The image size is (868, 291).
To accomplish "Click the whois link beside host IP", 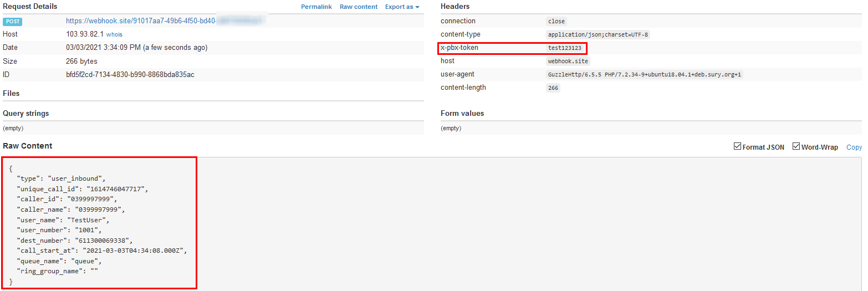I will pos(114,34).
